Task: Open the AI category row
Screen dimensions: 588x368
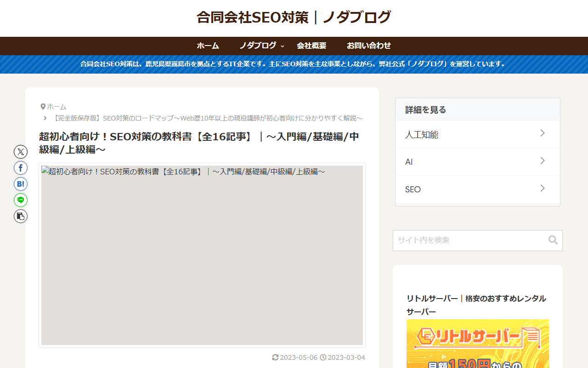Action: (477, 162)
